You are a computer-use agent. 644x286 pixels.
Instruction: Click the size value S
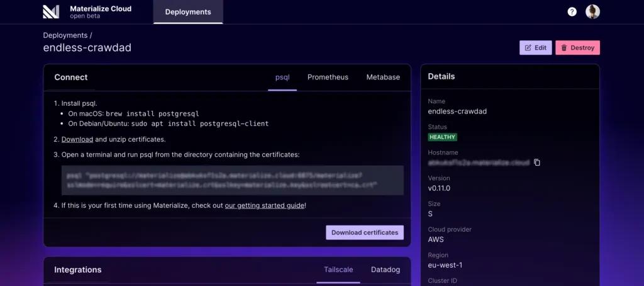(430, 214)
